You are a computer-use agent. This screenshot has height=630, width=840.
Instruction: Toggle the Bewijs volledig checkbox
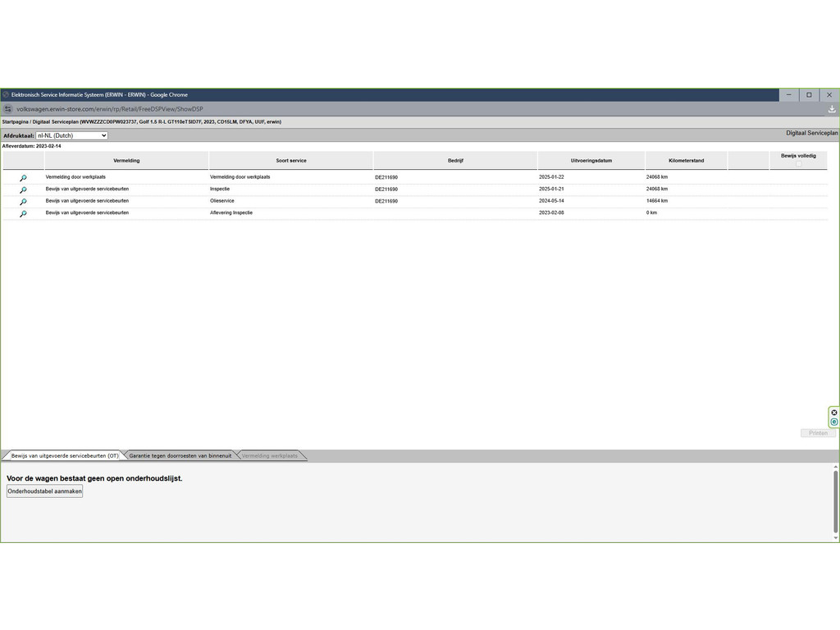coord(798,163)
